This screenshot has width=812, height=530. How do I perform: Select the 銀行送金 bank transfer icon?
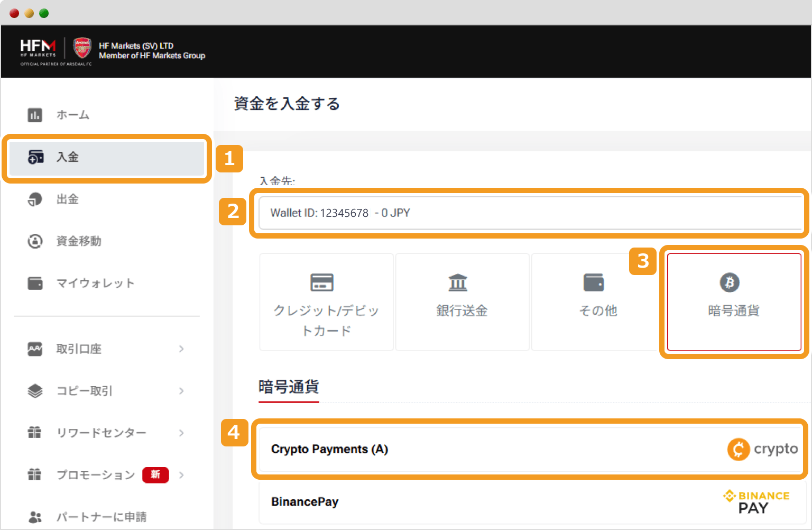click(x=462, y=282)
